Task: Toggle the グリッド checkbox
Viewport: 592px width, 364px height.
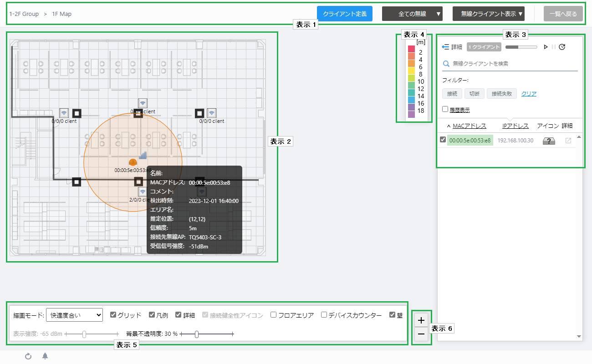Action: [113, 314]
